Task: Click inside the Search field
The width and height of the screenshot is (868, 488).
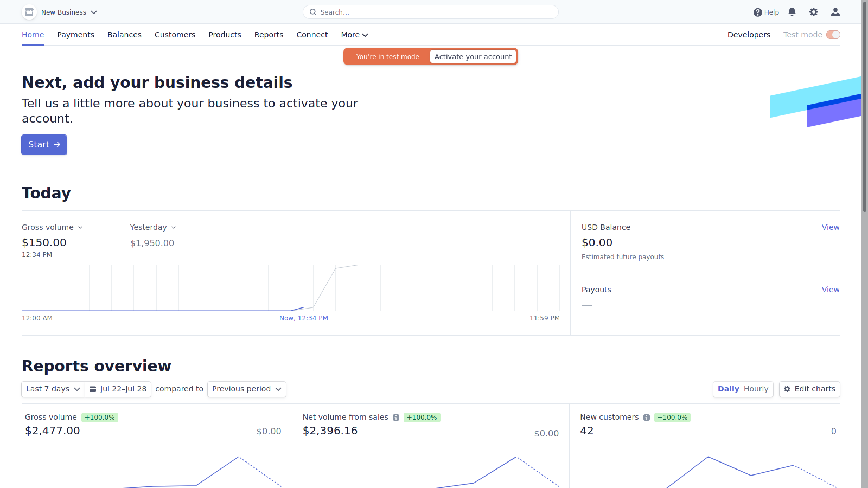Action: pos(430,11)
